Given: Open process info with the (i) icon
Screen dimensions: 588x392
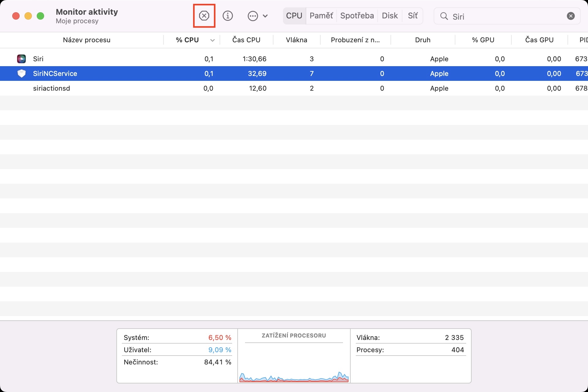Looking at the screenshot, I should [228, 16].
